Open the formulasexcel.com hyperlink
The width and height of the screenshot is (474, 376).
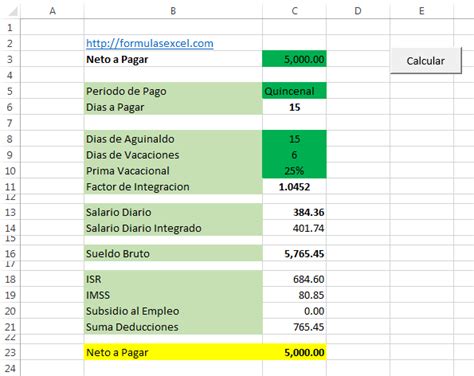[150, 43]
